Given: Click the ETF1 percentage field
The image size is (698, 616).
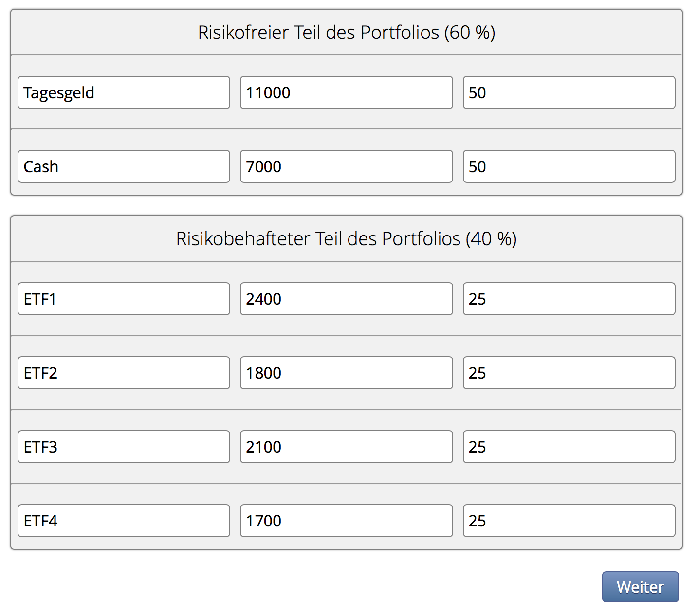Looking at the screenshot, I should point(569,299).
